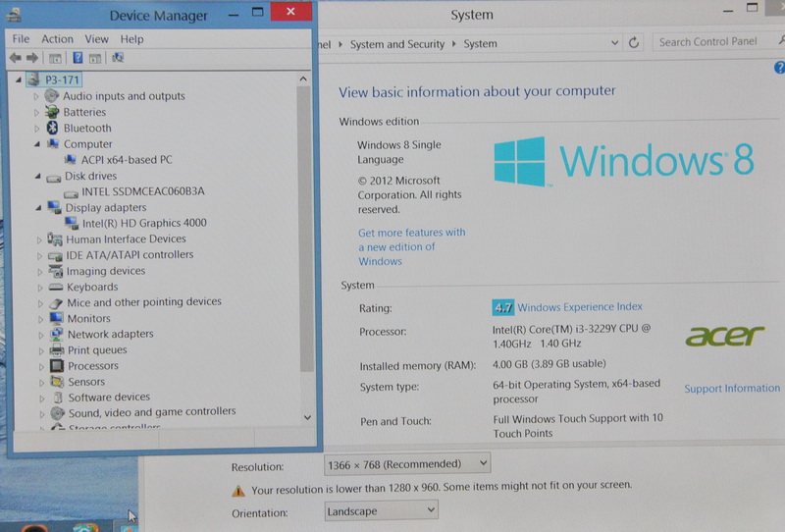Click the Properties pane toolbar icon beside Help

tap(94, 59)
